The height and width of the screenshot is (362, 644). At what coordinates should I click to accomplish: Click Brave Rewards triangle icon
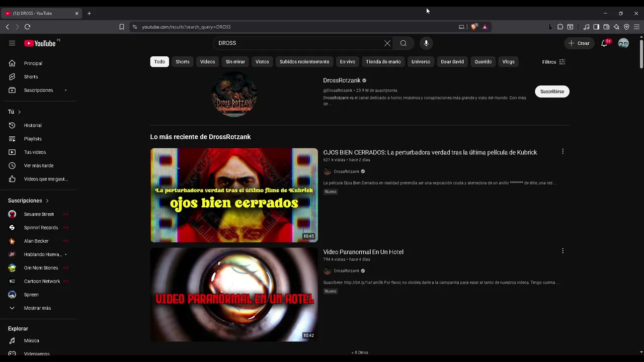(x=485, y=27)
